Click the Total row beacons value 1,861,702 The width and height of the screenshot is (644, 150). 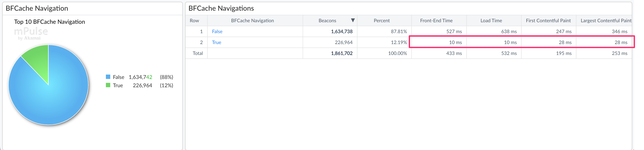pos(342,53)
